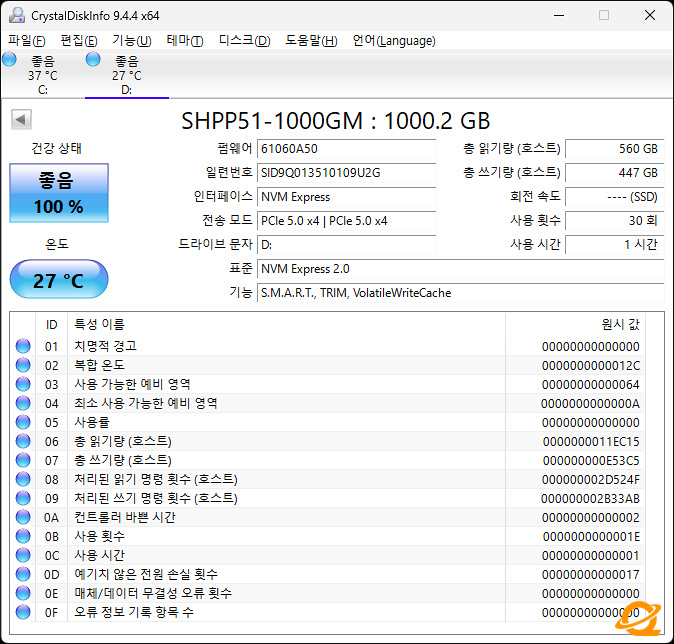Click raw value 0000000011EC15
The width and height of the screenshot is (674, 644).
[x=591, y=442]
